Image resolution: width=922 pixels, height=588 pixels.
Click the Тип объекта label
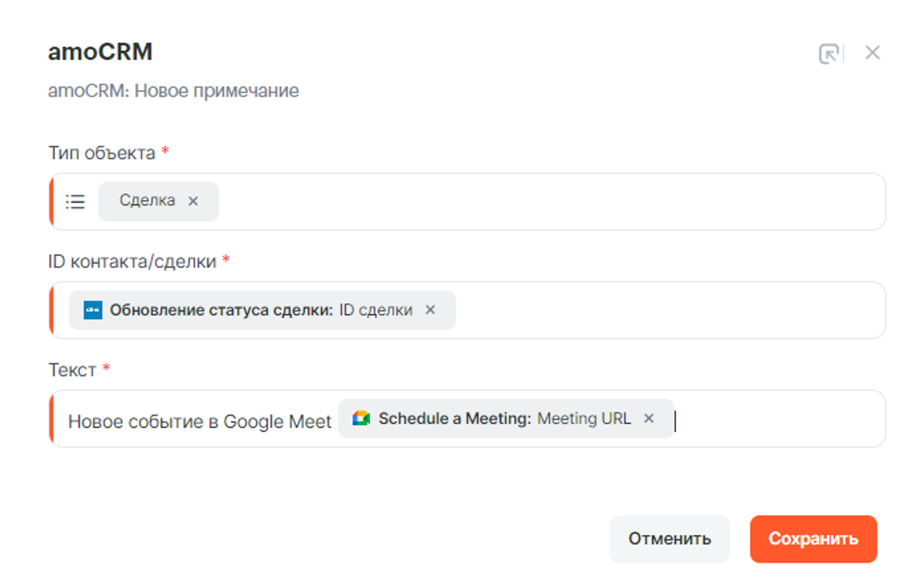[x=101, y=153]
